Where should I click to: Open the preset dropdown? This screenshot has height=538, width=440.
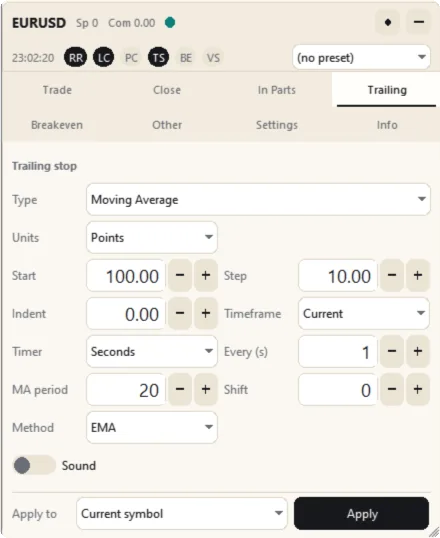[361, 57]
